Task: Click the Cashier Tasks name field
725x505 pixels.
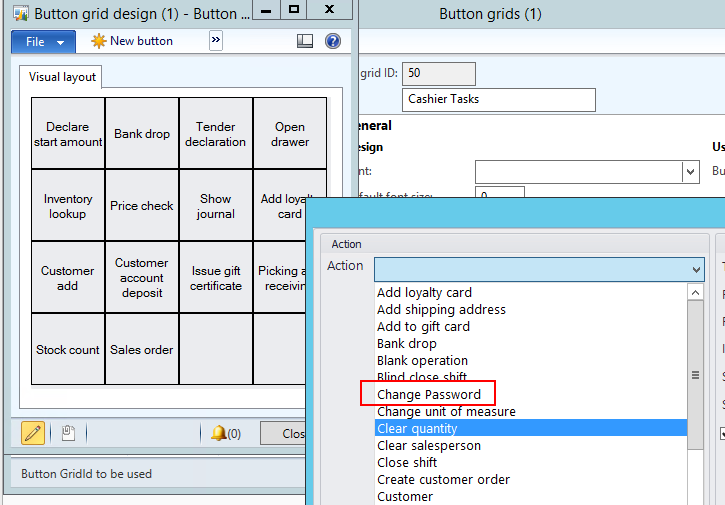Action: pyautogui.click(x=499, y=100)
